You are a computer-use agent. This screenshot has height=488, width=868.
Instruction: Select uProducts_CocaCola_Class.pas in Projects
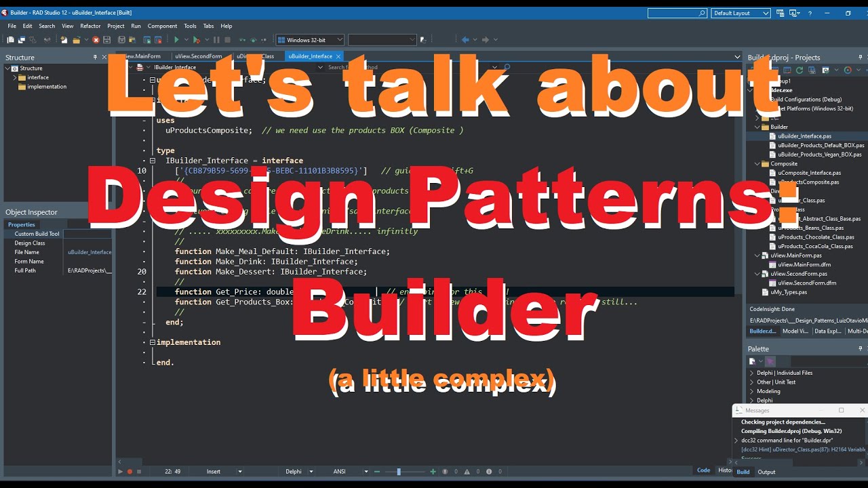point(815,246)
